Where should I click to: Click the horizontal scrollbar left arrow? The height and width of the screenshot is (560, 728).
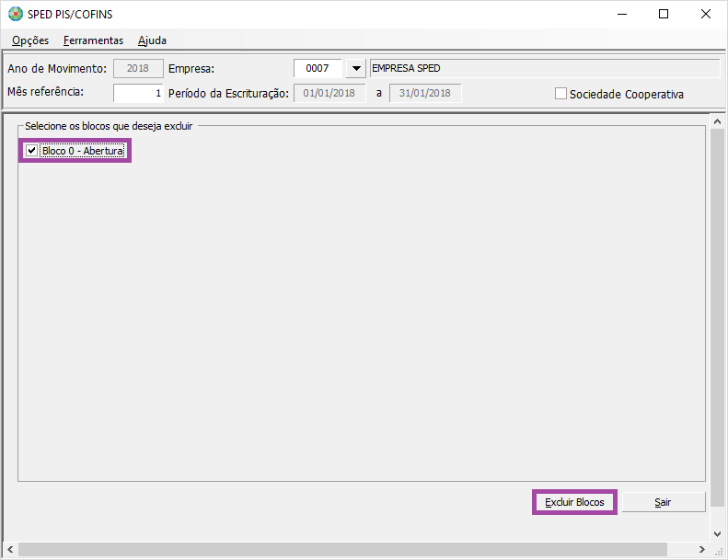pyautogui.click(x=10, y=549)
